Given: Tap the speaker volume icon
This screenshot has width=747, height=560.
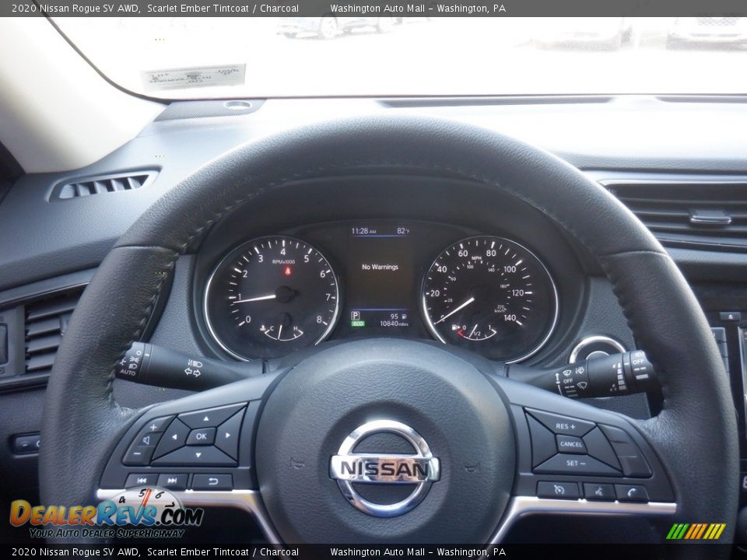Looking at the screenshot, I should [145, 441].
